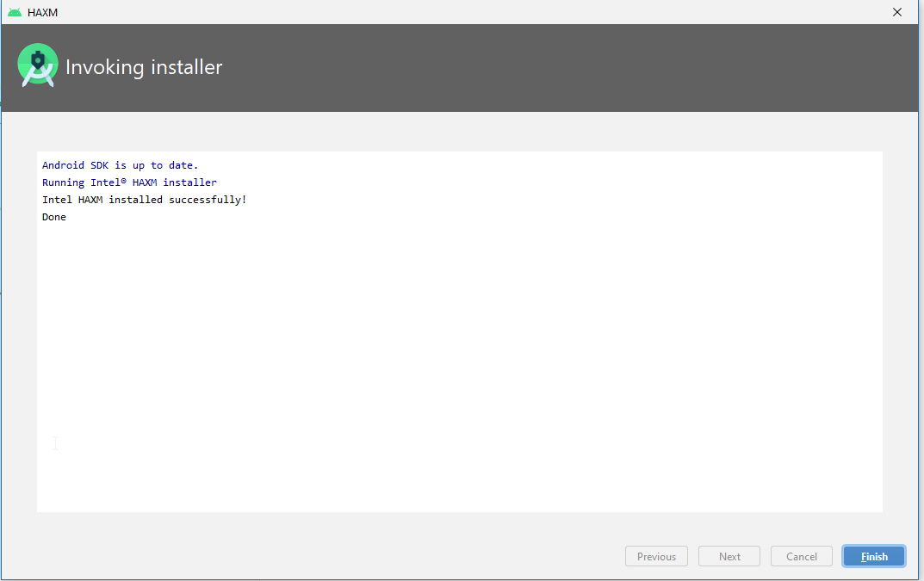Screen dimensions: 924x581
Task: Click the disabled Next button
Action: tap(729, 556)
